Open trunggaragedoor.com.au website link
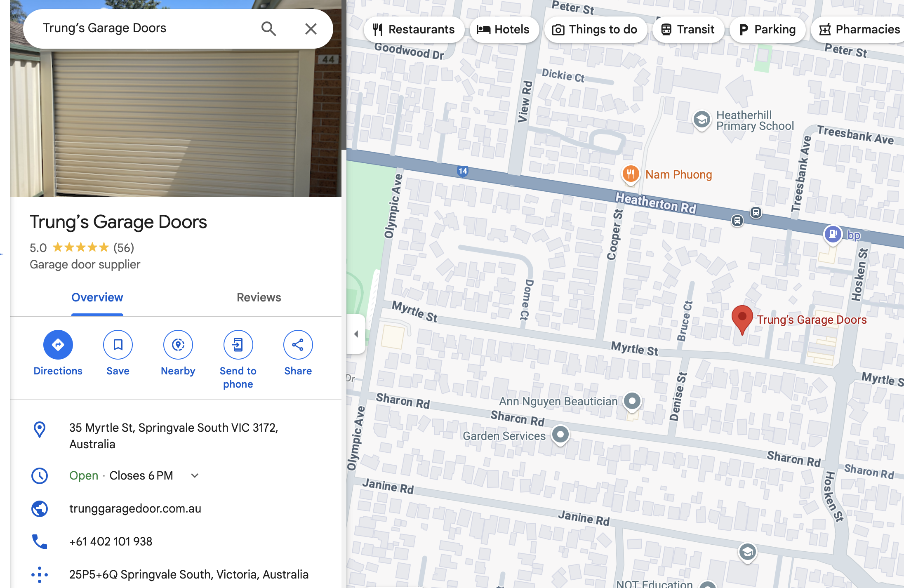The image size is (904, 588). coord(135,508)
